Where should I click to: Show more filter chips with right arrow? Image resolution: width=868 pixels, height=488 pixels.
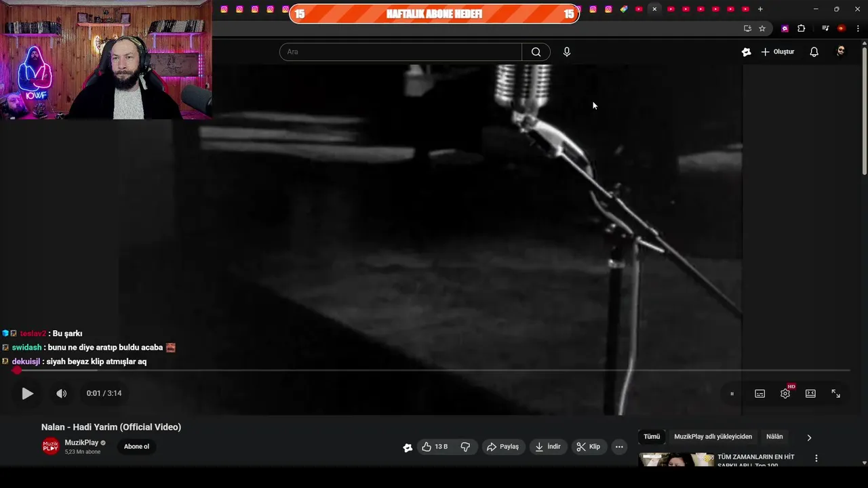[x=808, y=438]
